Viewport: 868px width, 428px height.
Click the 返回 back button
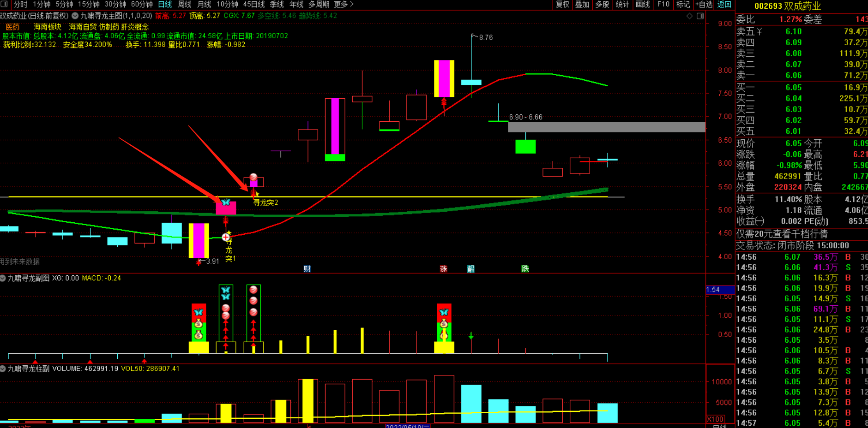724,4
